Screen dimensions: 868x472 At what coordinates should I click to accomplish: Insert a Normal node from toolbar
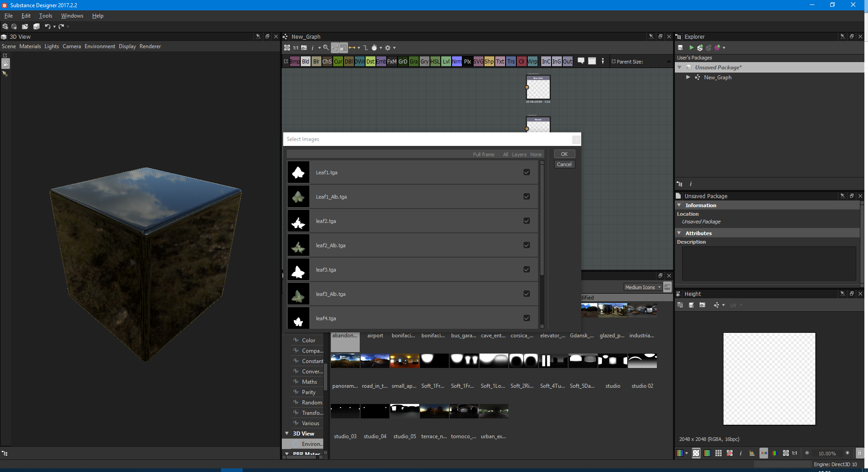pyautogui.click(x=457, y=62)
